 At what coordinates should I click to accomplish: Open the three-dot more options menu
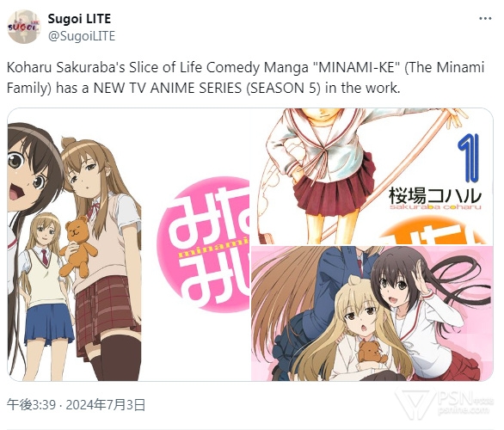click(x=485, y=19)
